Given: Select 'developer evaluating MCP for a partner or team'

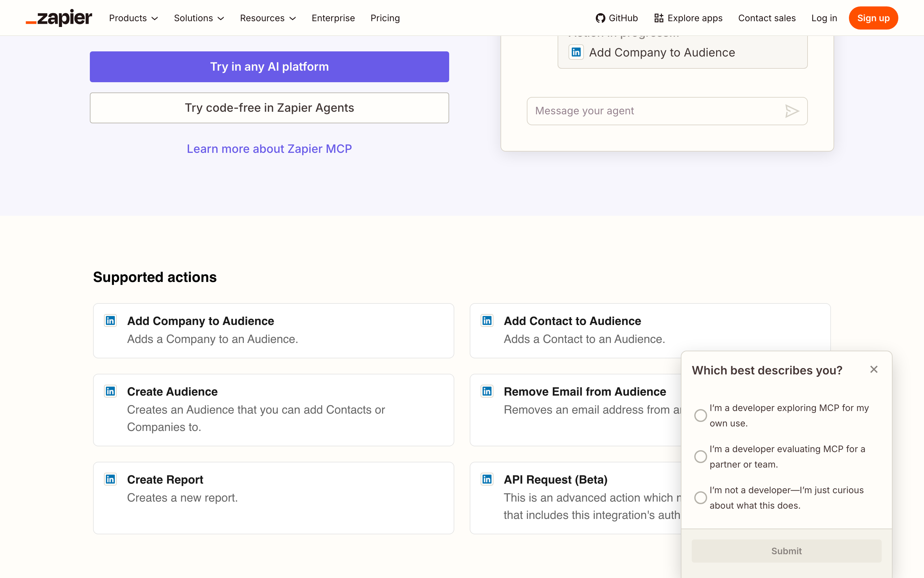Looking at the screenshot, I should click(700, 456).
